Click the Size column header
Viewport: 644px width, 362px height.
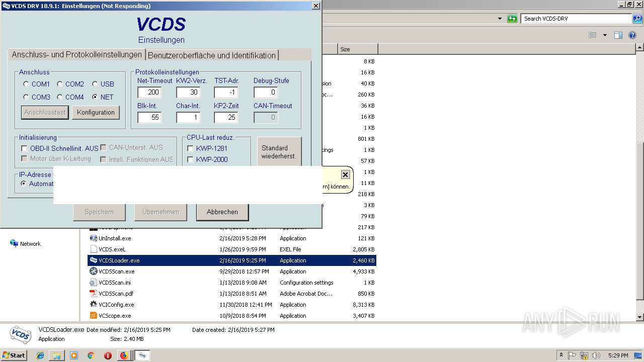[x=358, y=49]
